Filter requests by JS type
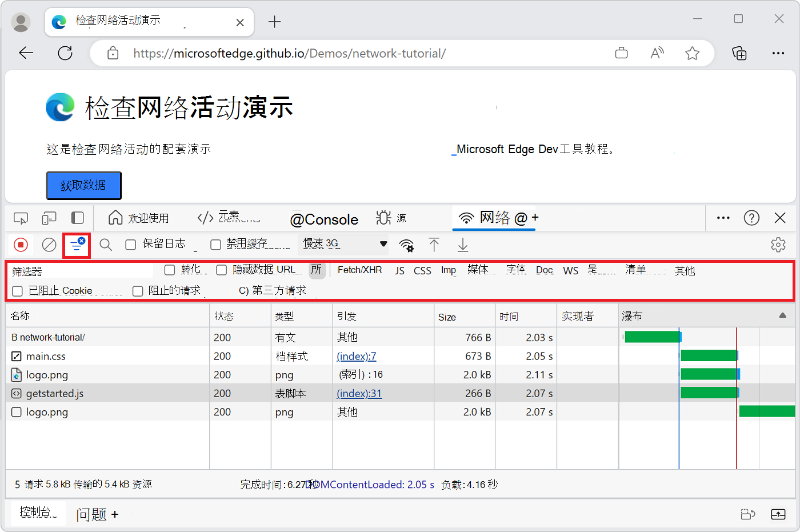Viewport: 800px width, 532px height. tap(400, 270)
